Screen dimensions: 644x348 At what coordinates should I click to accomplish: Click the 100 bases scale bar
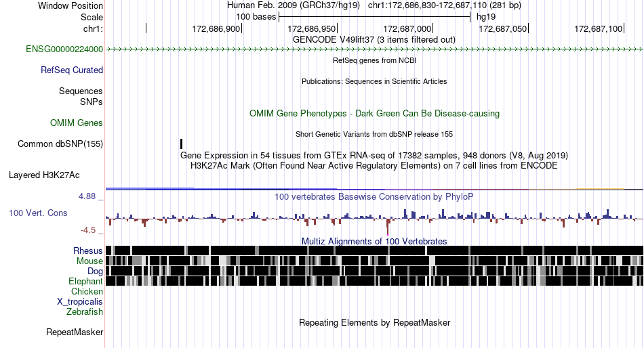(374, 17)
